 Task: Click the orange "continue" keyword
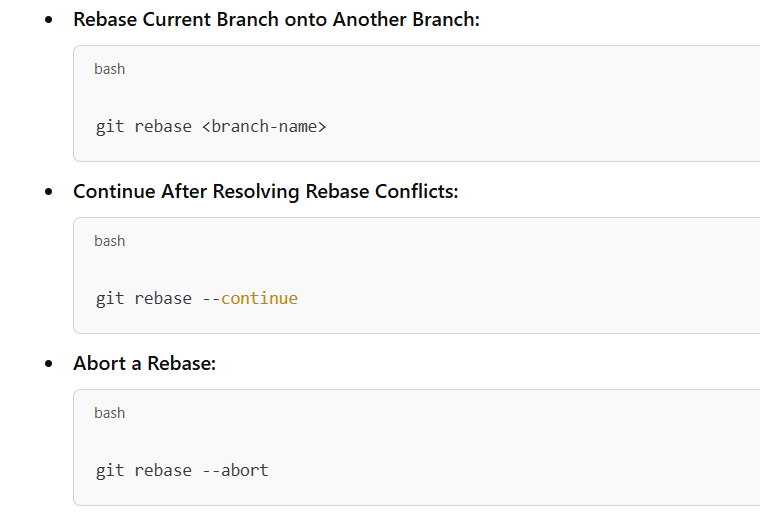(x=259, y=299)
